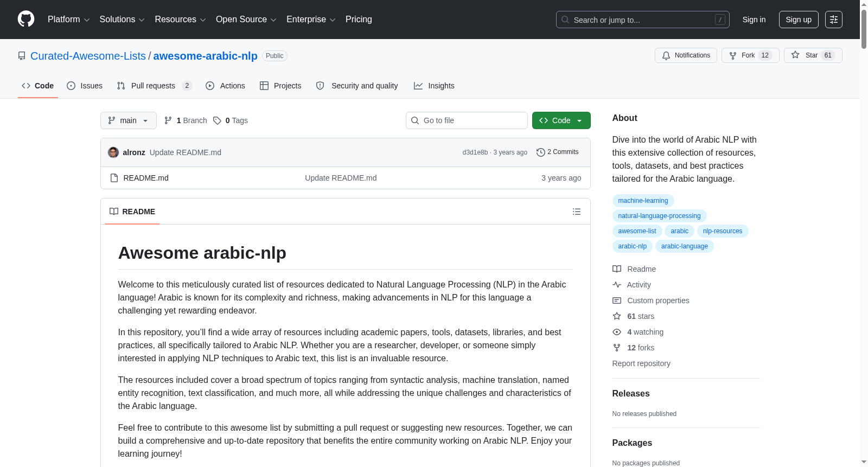Expand the Platform menu

(x=69, y=20)
